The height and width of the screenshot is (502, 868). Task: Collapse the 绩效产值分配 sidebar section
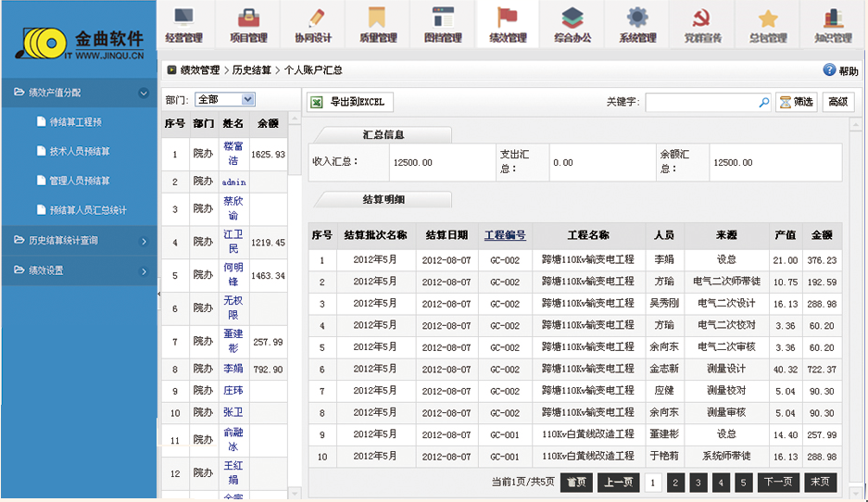(144, 93)
